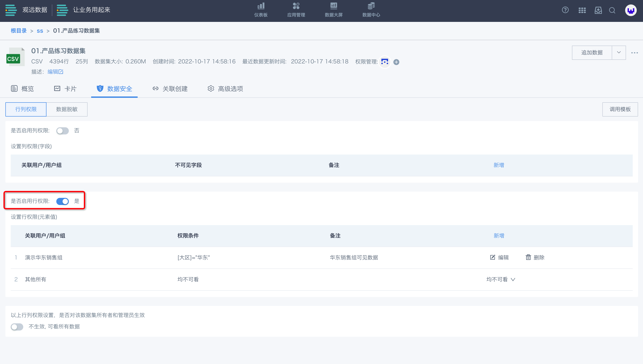Click the user avatar in top-right
643x364 pixels.
point(630,10)
